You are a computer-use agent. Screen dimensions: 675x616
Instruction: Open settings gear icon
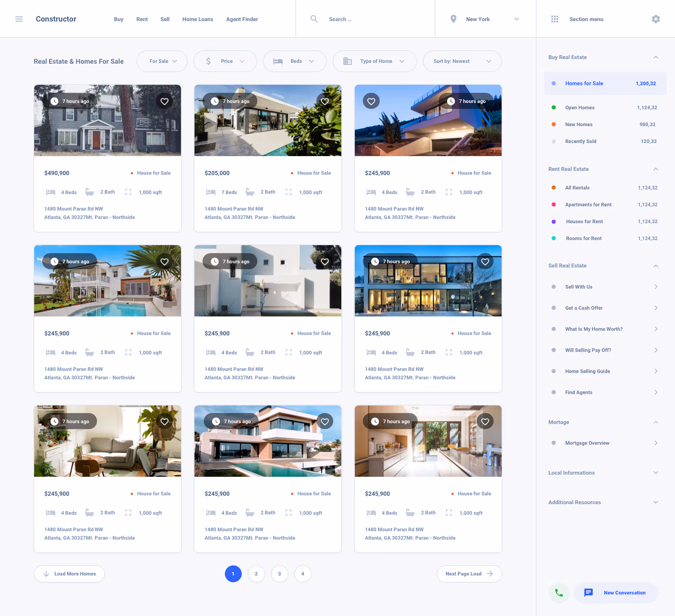(656, 19)
